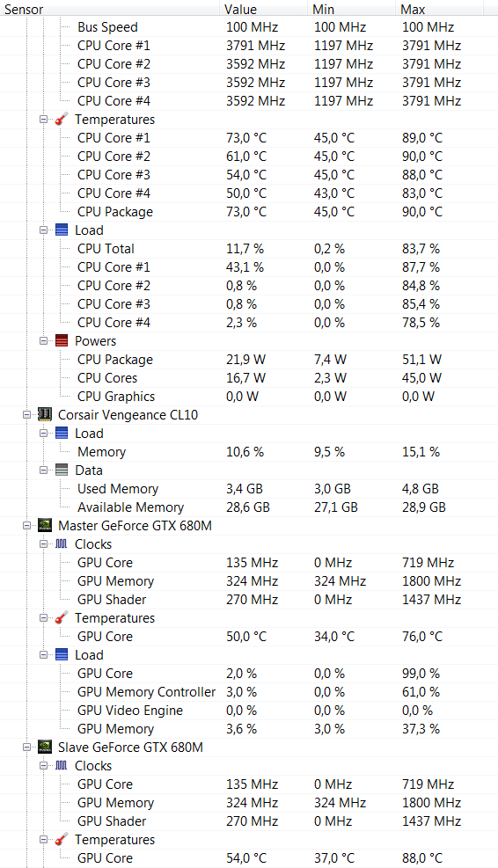This screenshot has height=868, width=498.
Task: Click the Master GeForce GTX 680M icon
Action: pos(45,525)
